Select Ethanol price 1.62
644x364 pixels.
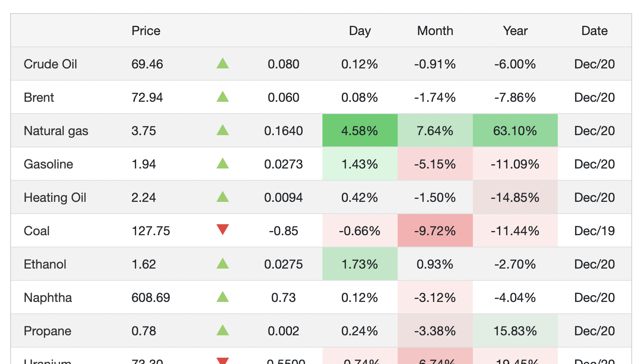pos(144,264)
